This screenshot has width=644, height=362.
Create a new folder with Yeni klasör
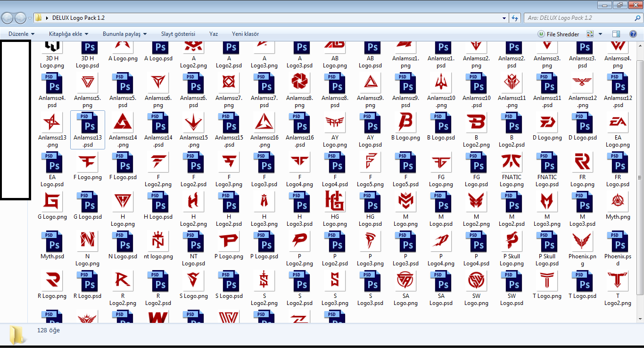click(x=245, y=34)
